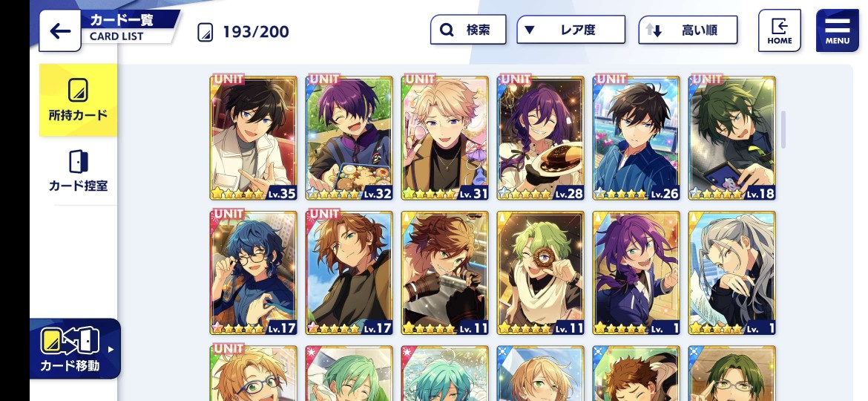This screenshot has height=401, width=868.
Task: Select the Lv.31 blonde character card
Action: (445, 138)
